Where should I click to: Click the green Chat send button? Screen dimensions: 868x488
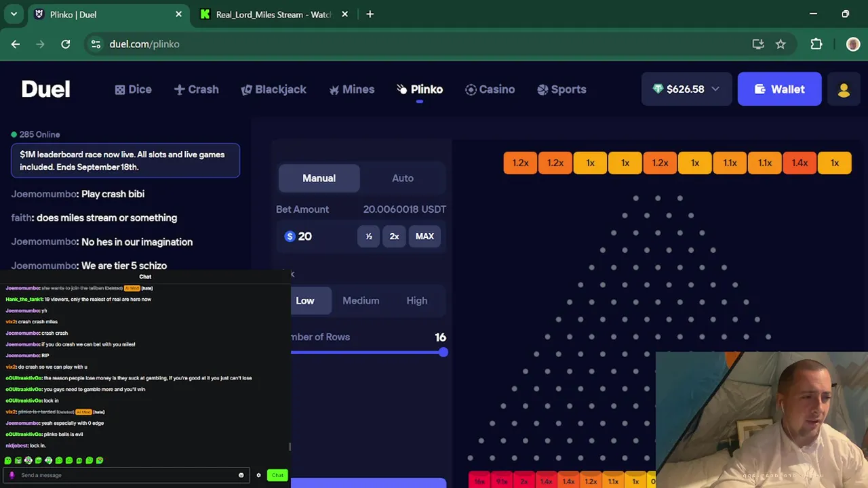pyautogui.click(x=277, y=475)
